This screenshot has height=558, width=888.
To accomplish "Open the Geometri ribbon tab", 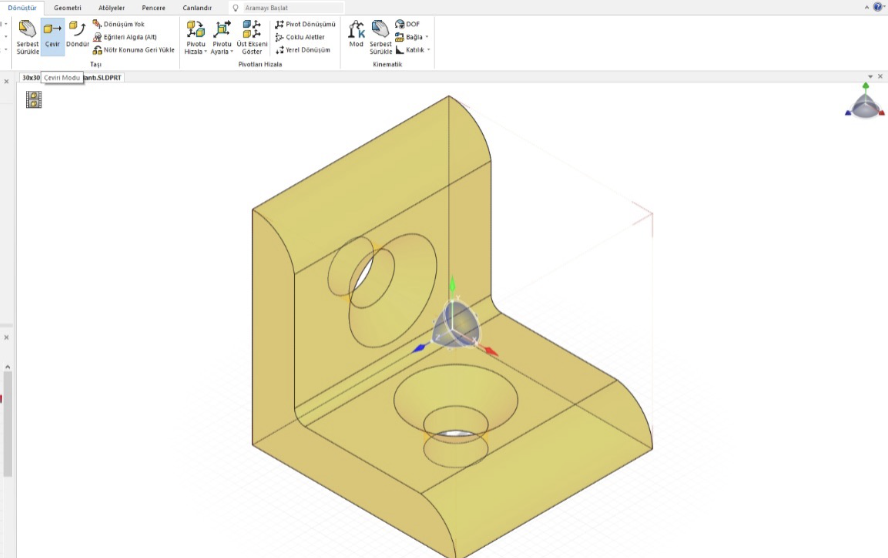I will [x=67, y=8].
